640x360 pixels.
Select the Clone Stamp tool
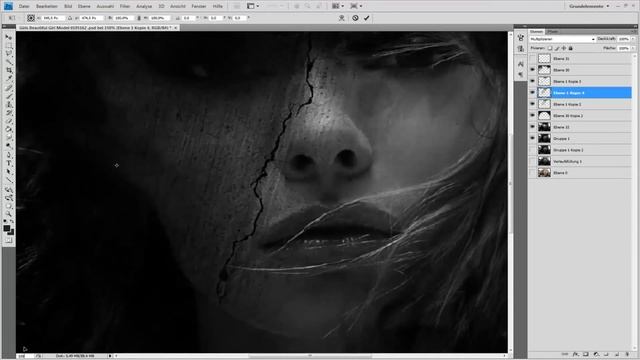tap(9, 104)
